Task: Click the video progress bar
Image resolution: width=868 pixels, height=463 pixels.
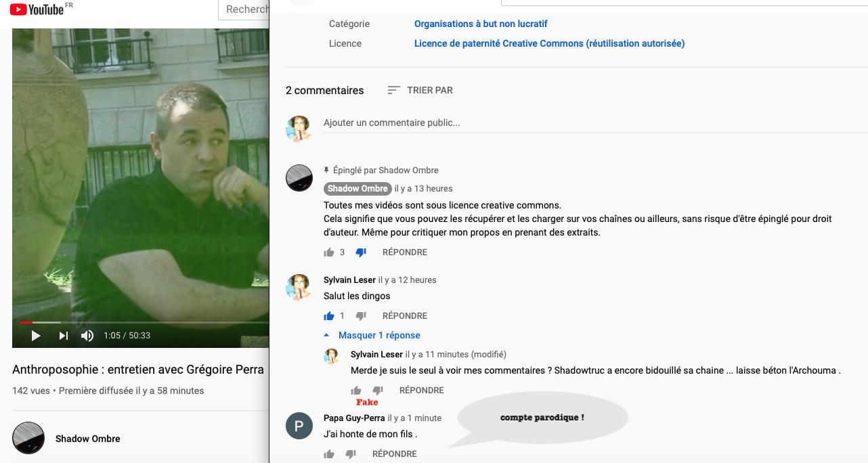Action: coord(135,322)
